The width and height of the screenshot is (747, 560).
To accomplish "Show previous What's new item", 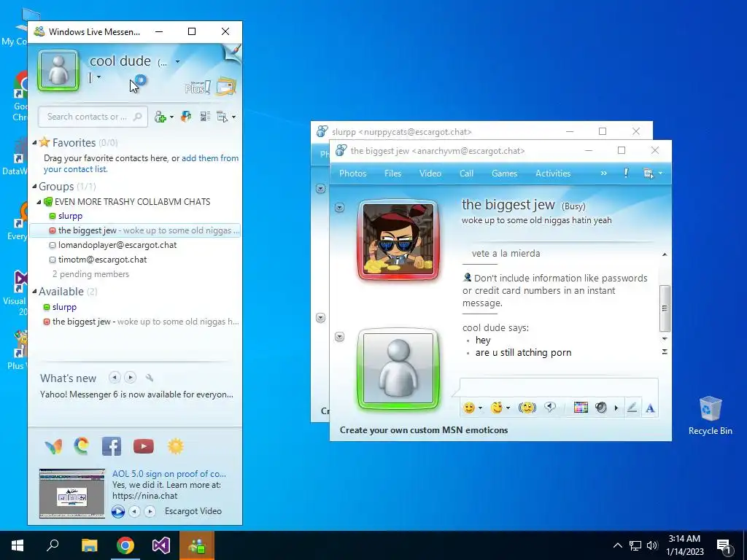I will [x=115, y=378].
